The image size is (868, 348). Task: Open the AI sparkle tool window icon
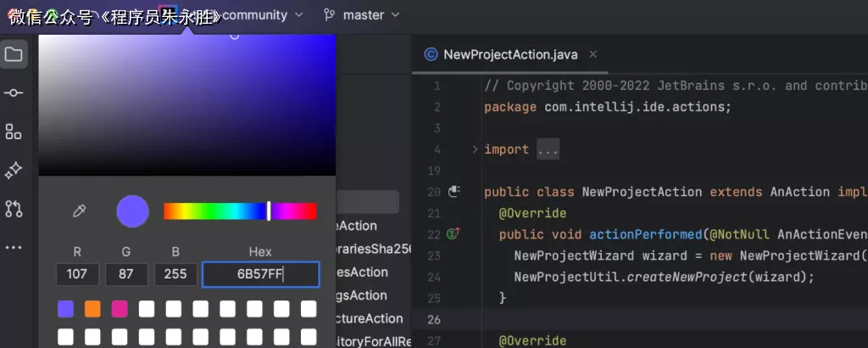14,171
